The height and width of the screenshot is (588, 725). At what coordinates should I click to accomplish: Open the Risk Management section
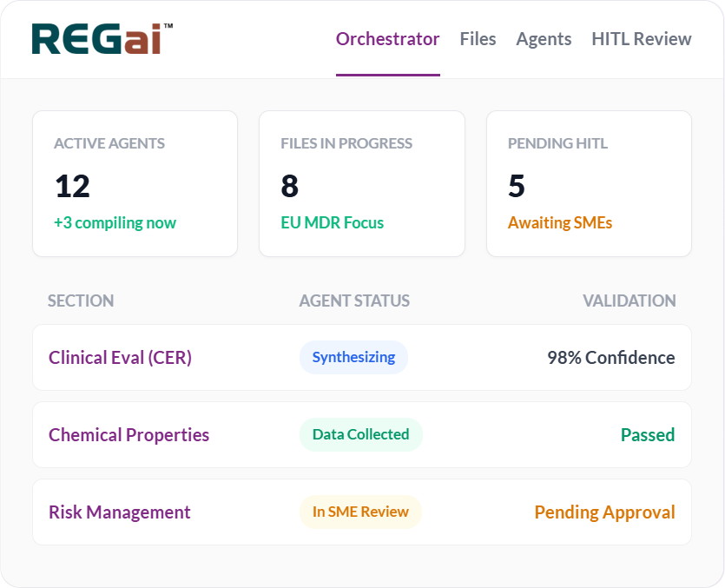click(120, 512)
